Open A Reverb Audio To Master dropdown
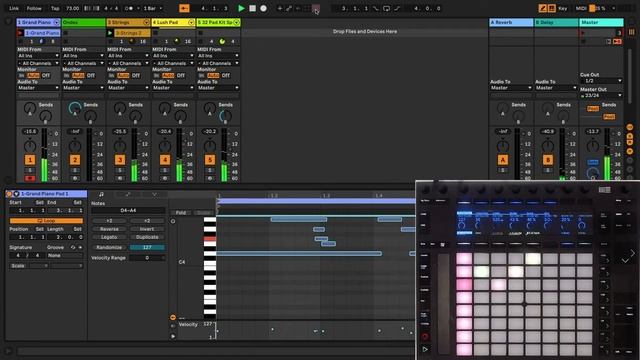The image size is (640, 360). click(511, 88)
